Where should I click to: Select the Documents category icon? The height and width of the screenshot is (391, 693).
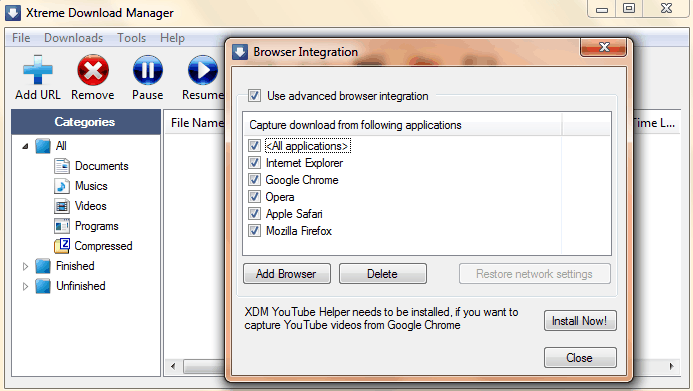coord(62,166)
